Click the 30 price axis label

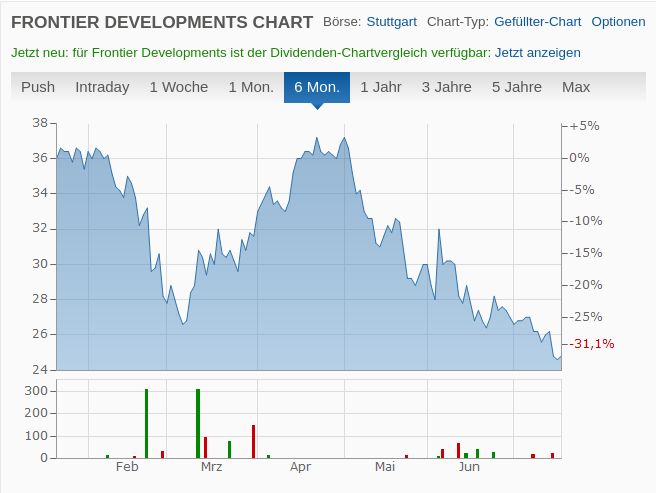(x=40, y=264)
